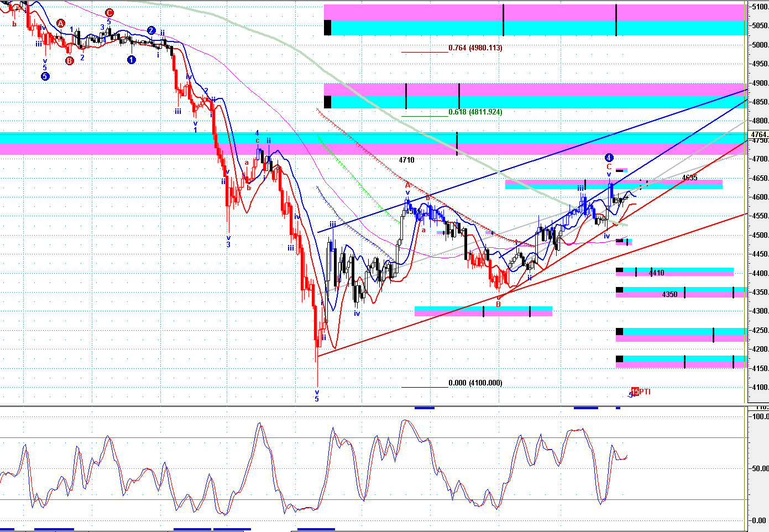Click the red circled A wave label
Image resolution: width=769 pixels, height=532 pixels.
tap(61, 23)
